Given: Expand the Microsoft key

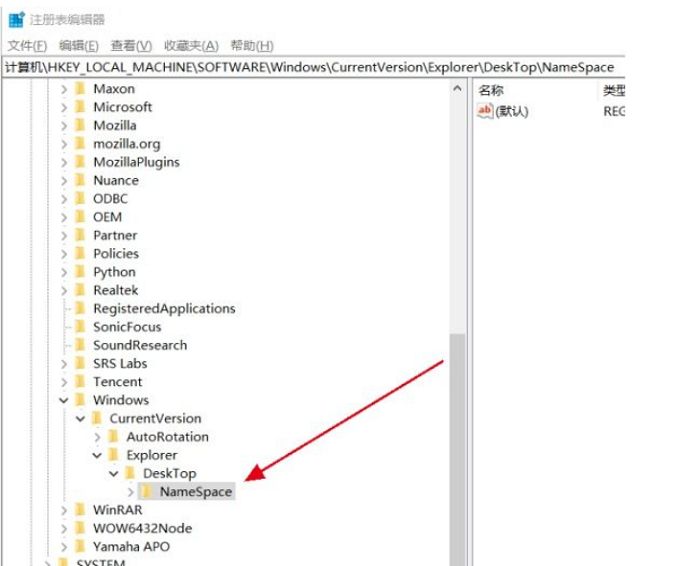Looking at the screenshot, I should pos(64,108).
